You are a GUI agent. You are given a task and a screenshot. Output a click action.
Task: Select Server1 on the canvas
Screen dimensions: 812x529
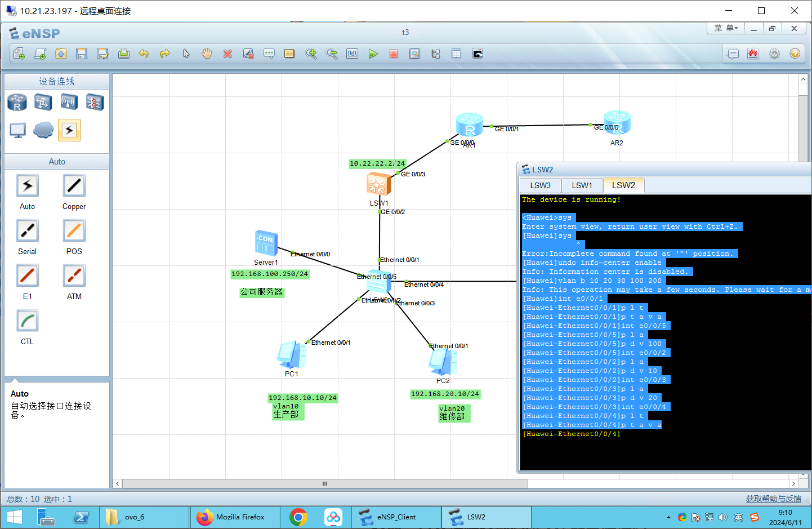pyautogui.click(x=266, y=243)
